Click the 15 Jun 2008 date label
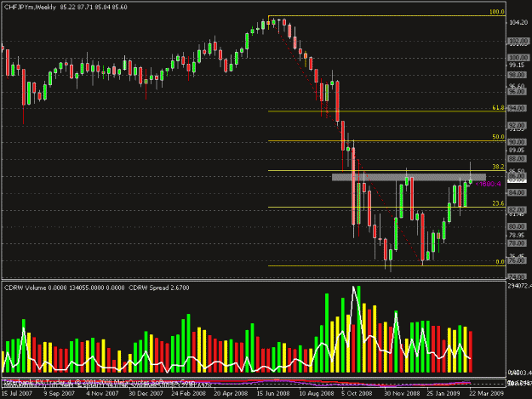 273,393
